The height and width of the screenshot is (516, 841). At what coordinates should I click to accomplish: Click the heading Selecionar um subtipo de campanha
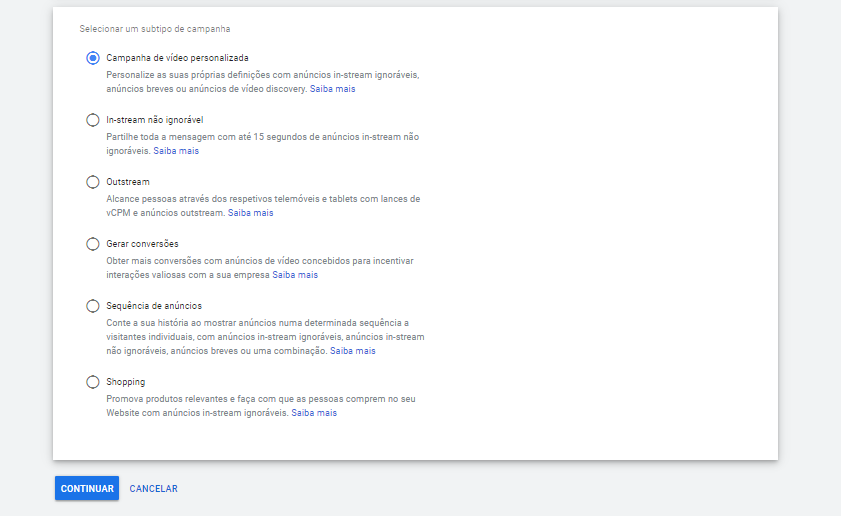155,29
